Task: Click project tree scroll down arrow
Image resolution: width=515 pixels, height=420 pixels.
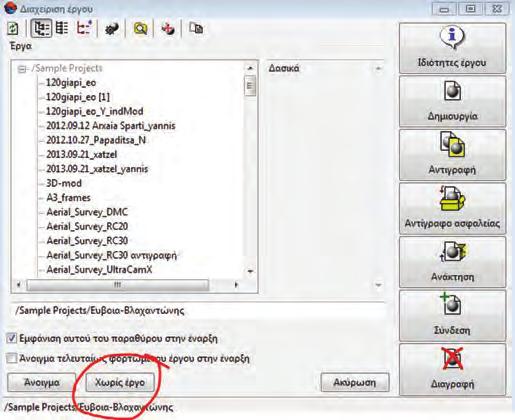Action: [x=250, y=271]
